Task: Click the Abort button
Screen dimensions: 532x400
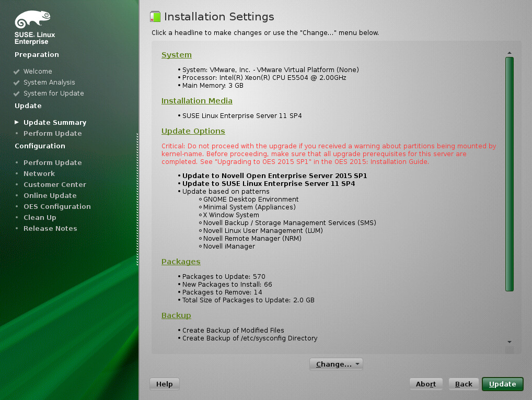Action: (x=426, y=384)
